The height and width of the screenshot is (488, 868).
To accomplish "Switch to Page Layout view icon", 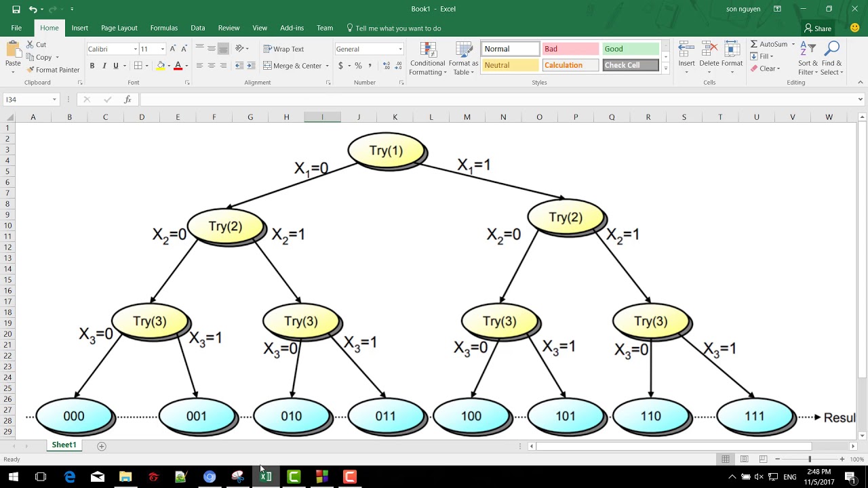I will point(744,459).
